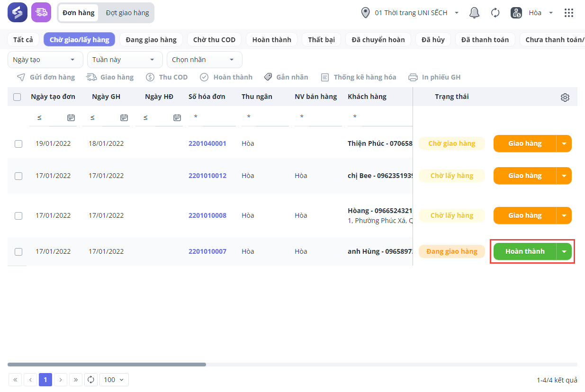Open the Chọn nhãn label dropdown
This screenshot has height=392, width=585.
point(204,60)
